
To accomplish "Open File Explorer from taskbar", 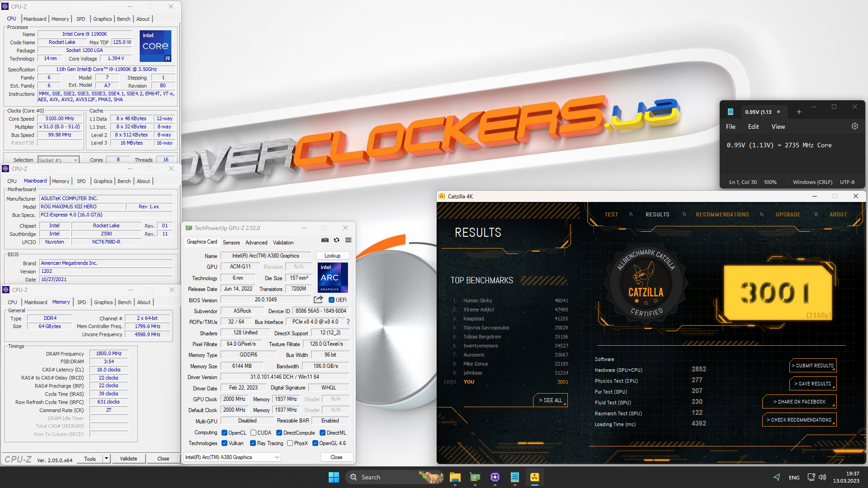I will point(455,477).
